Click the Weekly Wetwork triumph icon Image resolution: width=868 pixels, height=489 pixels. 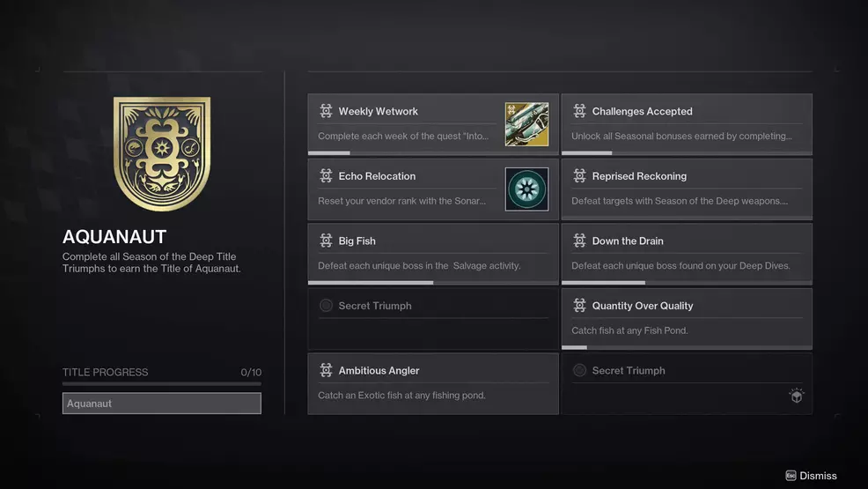326,111
